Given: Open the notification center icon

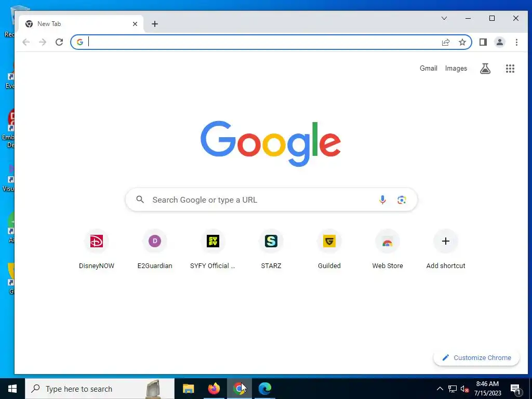Looking at the screenshot, I should (516, 389).
